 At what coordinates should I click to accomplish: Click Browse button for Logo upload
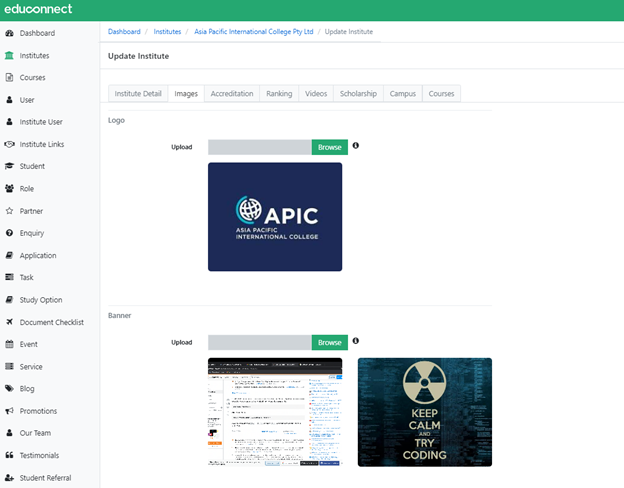click(x=330, y=147)
